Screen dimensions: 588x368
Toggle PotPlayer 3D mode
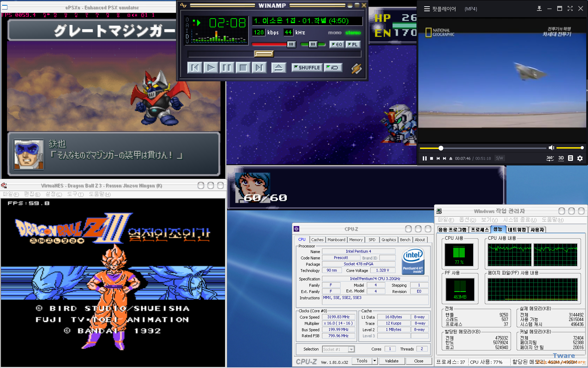coord(561,158)
